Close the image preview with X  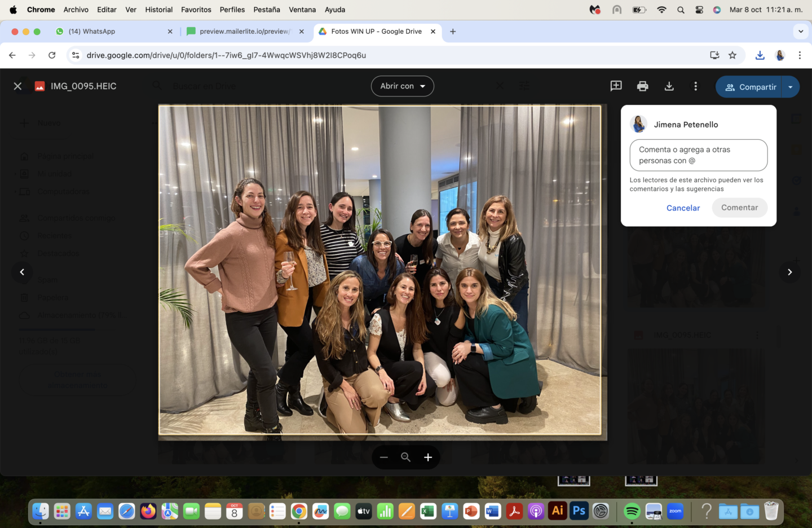pos(17,86)
